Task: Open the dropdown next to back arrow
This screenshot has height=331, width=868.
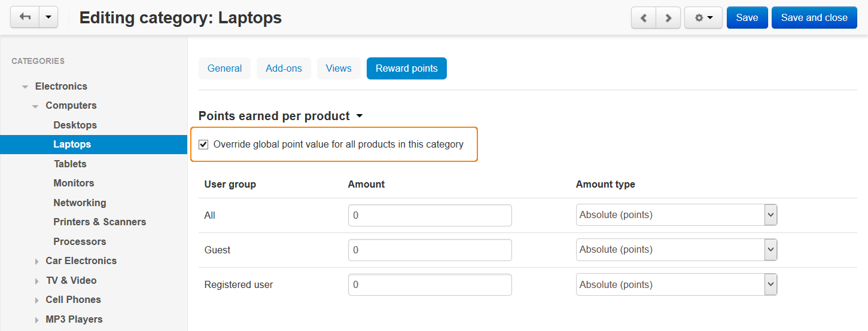Action: click(48, 17)
